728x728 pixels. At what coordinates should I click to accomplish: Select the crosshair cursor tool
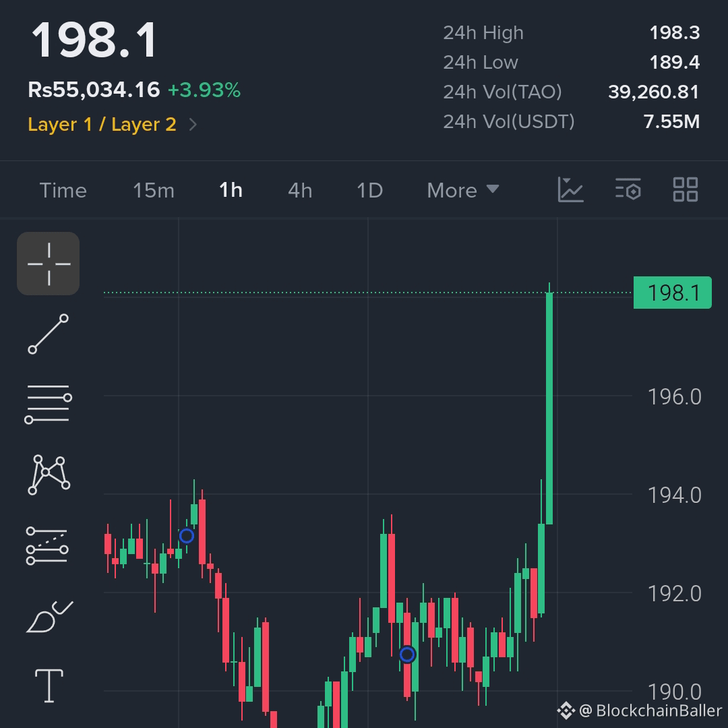point(49,264)
